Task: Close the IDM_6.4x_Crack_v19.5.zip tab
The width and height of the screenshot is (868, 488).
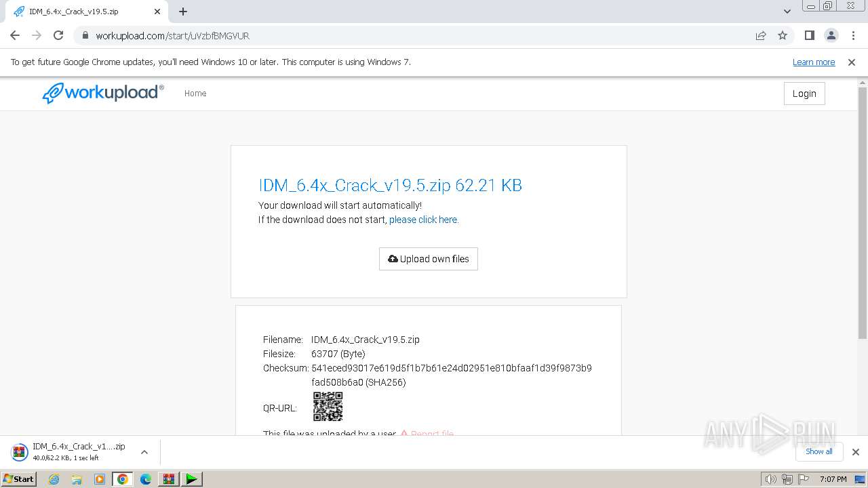Action: click(x=157, y=12)
